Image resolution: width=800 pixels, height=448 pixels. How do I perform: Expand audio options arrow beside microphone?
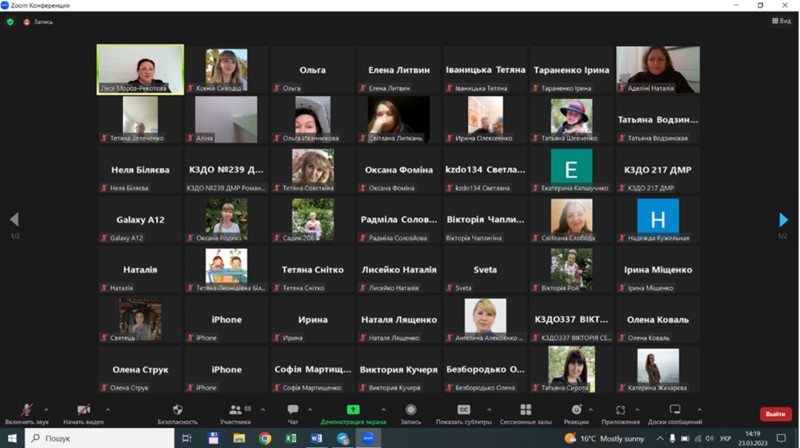point(46,410)
